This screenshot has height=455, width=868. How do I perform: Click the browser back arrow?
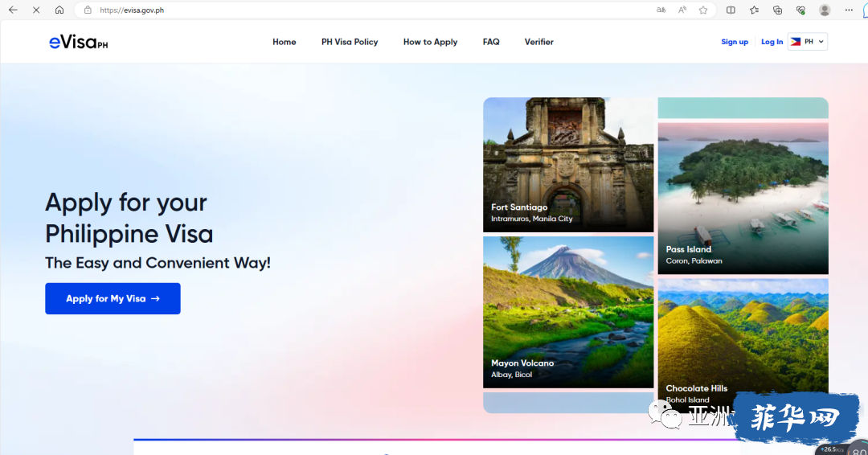coord(13,10)
